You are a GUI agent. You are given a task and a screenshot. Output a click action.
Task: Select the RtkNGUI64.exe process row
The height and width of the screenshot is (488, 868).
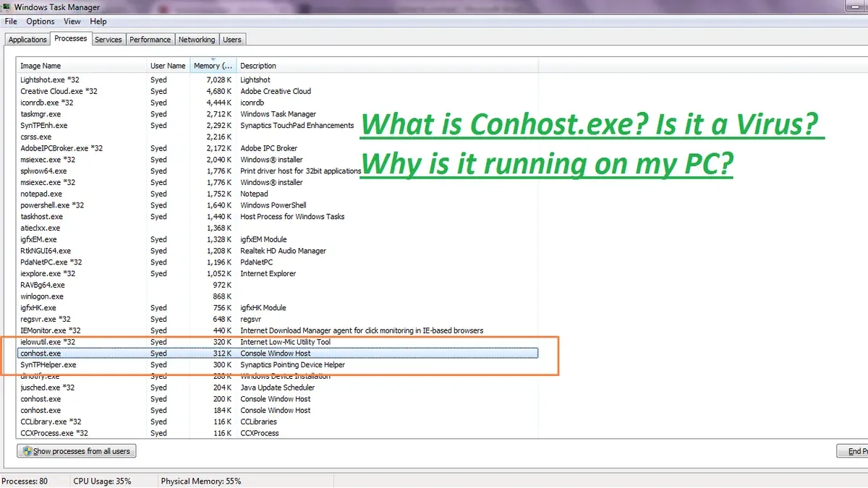[278, 251]
